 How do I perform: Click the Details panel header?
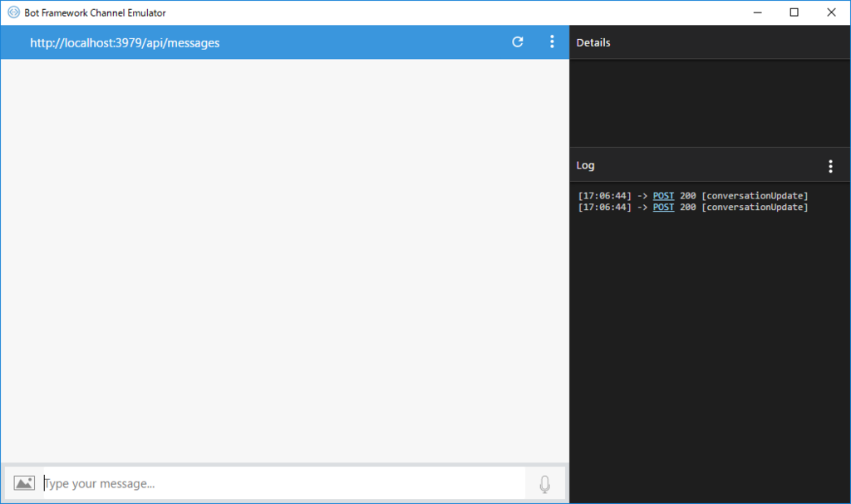click(x=593, y=42)
